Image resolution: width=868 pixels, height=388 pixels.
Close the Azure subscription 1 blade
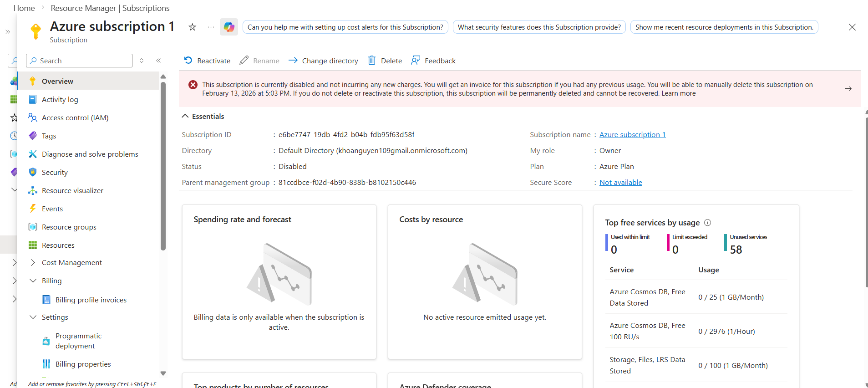pos(853,27)
